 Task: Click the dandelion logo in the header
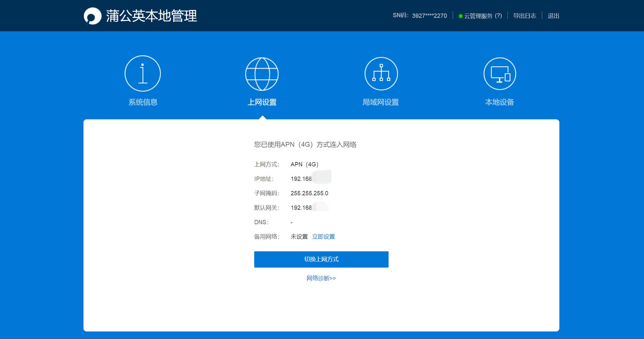pyautogui.click(x=93, y=15)
